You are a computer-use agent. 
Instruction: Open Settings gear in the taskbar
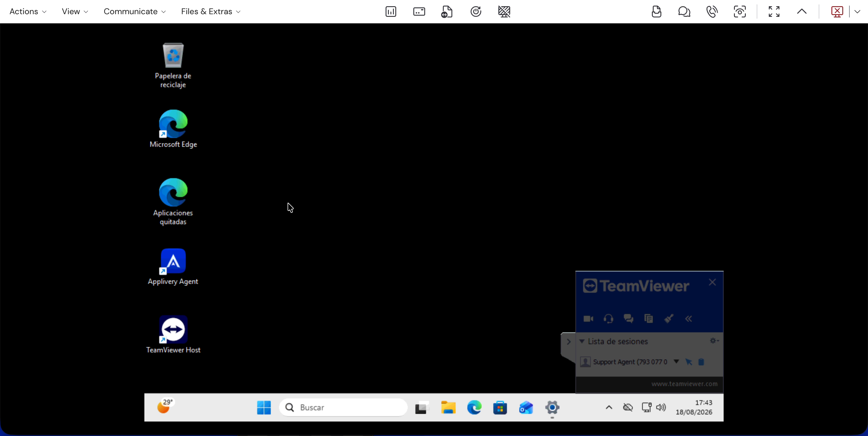point(552,408)
